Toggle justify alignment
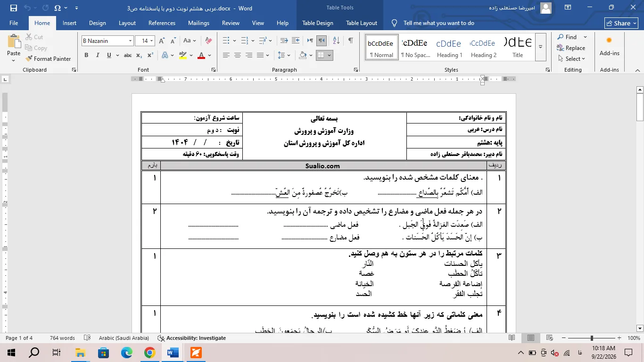 point(261,55)
